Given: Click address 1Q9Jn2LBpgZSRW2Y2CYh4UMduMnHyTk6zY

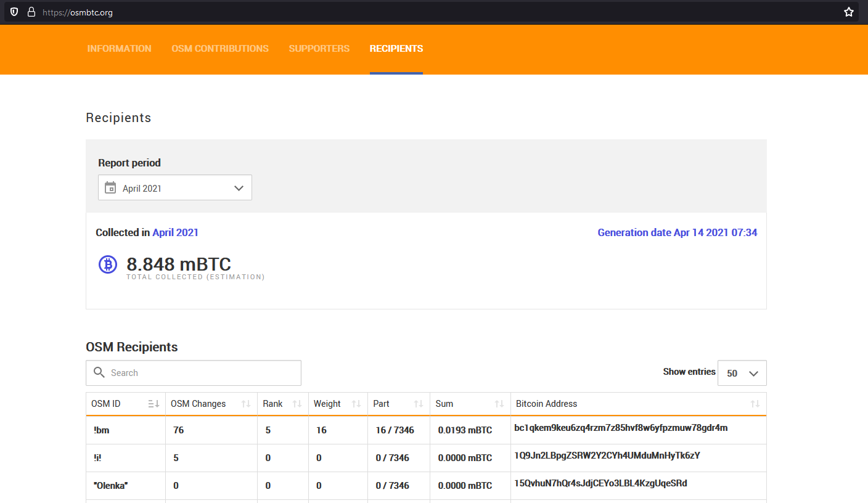Looking at the screenshot, I should [607, 456].
